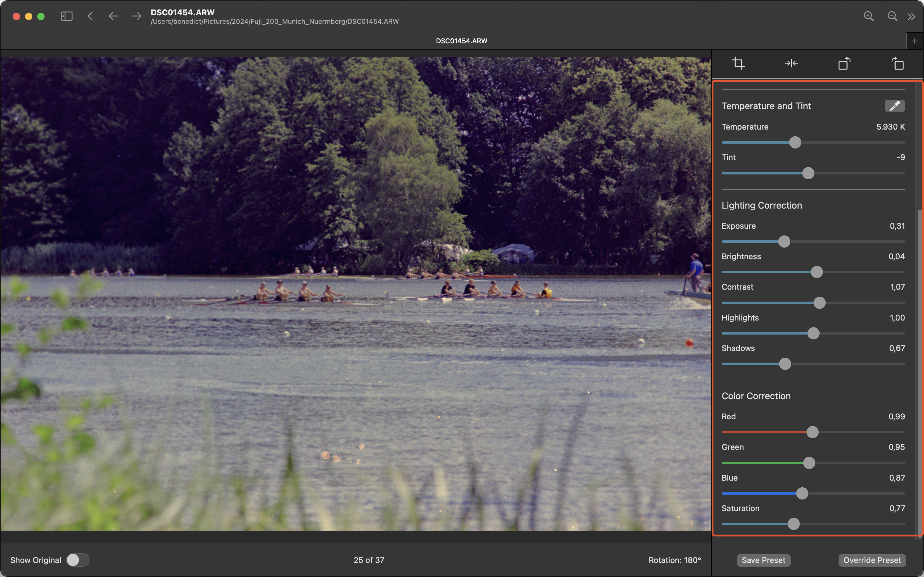
Task: Pick white balance with the eyedropper
Action: (895, 106)
